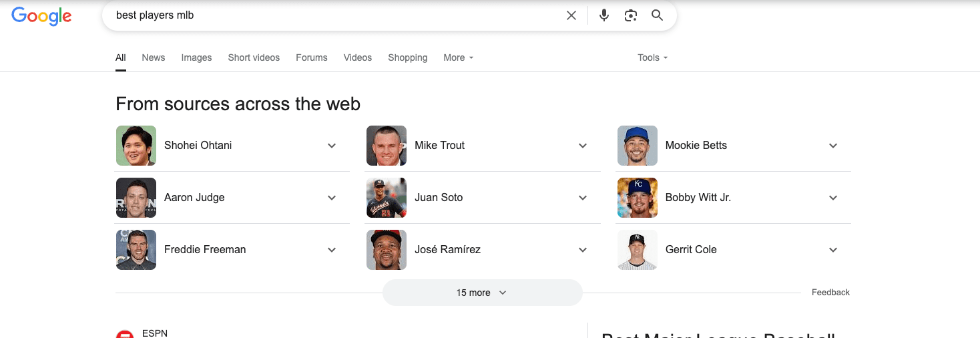The image size is (980, 338).
Task: Expand the Mike Trout entry chevron
Action: pos(583,146)
